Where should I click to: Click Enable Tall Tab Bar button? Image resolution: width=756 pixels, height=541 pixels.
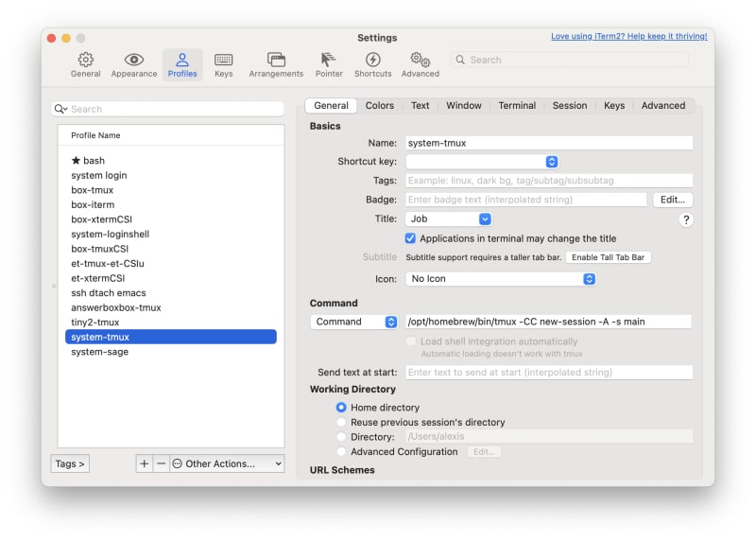(x=608, y=257)
